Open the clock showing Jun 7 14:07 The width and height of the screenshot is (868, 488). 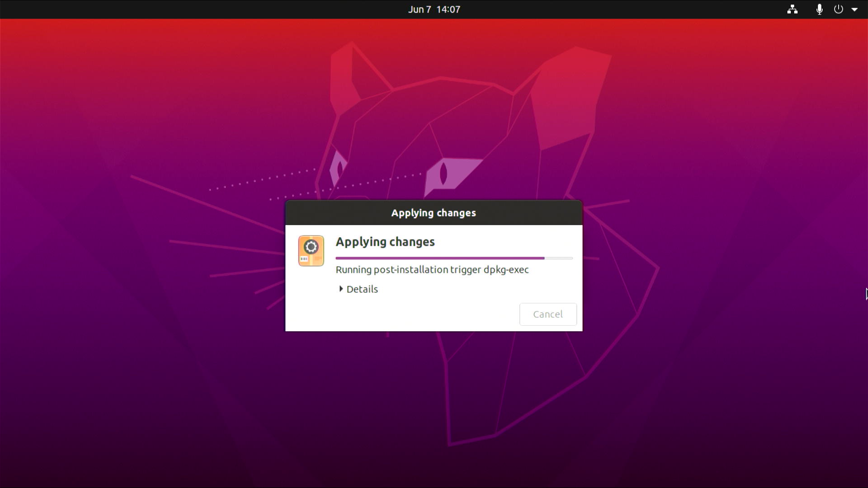click(434, 9)
